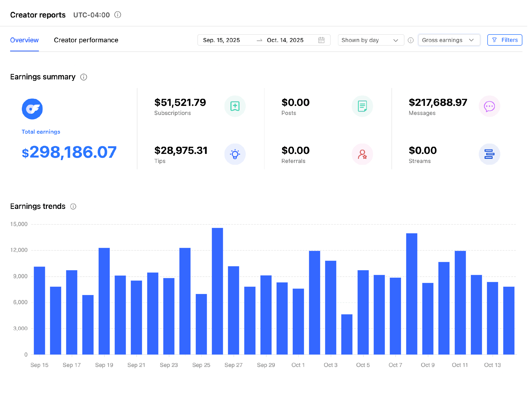This screenshot has height=396, width=532.
Task: Expand the Shown by day dropdown
Action: pos(371,40)
